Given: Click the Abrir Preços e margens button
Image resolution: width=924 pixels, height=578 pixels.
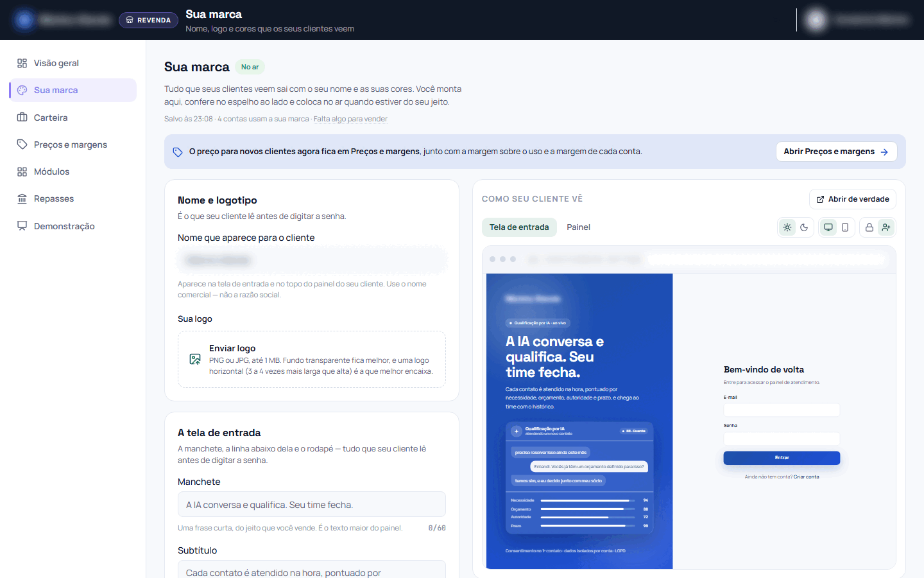Looking at the screenshot, I should coord(836,152).
